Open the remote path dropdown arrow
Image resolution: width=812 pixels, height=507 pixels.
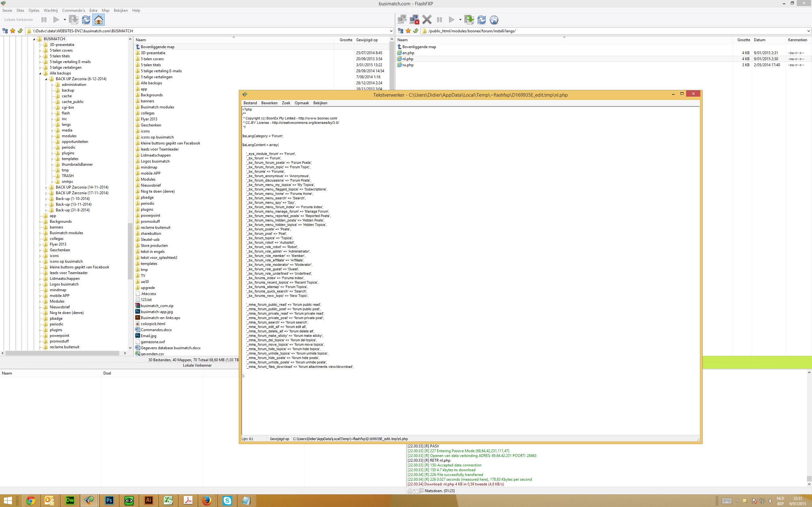coord(808,31)
